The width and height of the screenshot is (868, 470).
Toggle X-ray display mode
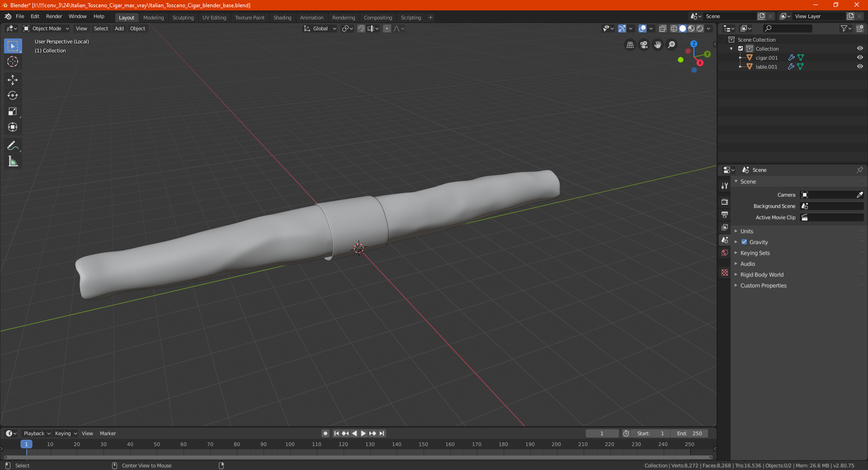pyautogui.click(x=663, y=28)
